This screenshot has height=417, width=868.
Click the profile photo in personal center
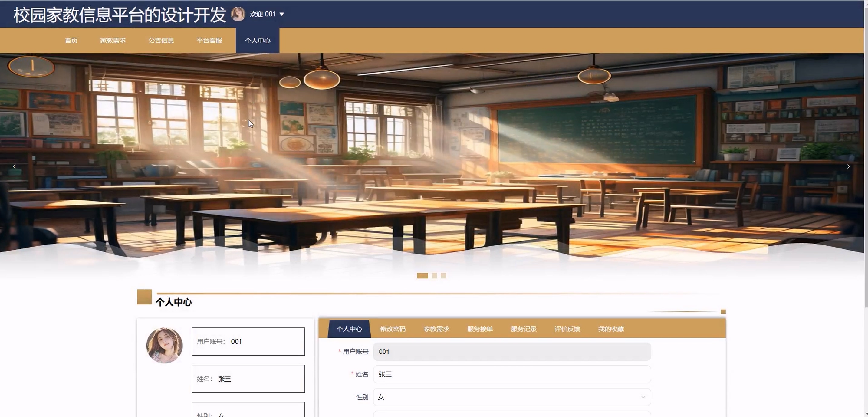164,345
